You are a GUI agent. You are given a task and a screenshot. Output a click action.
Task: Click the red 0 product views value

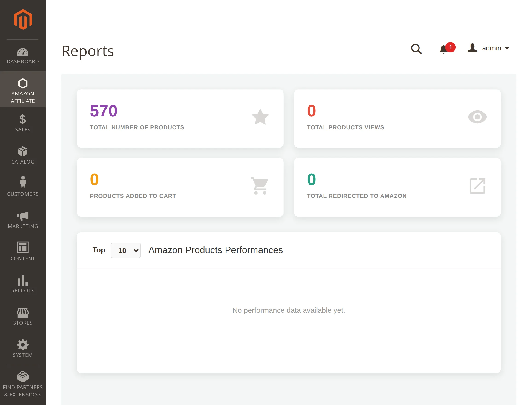pos(311,111)
